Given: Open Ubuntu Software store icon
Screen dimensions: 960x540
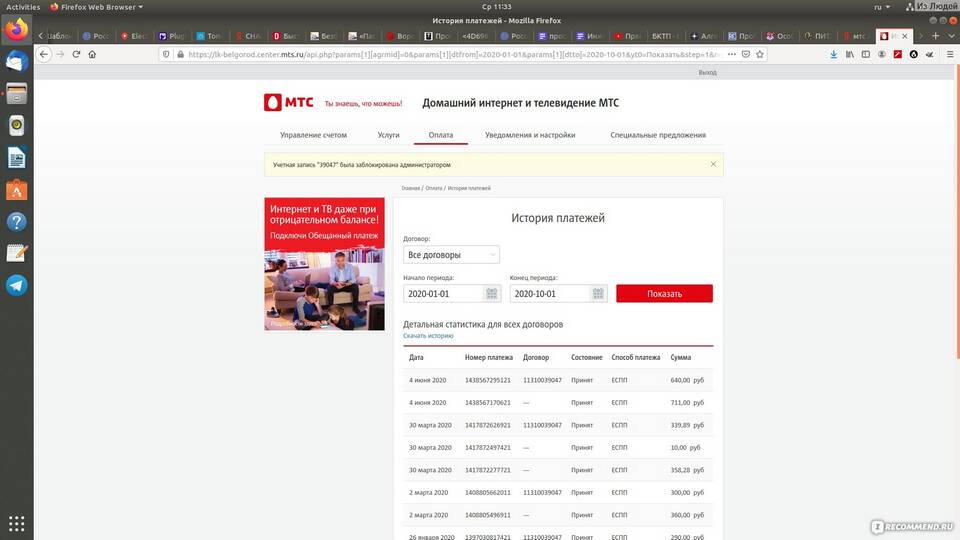Looking at the screenshot, I should pyautogui.click(x=17, y=190).
